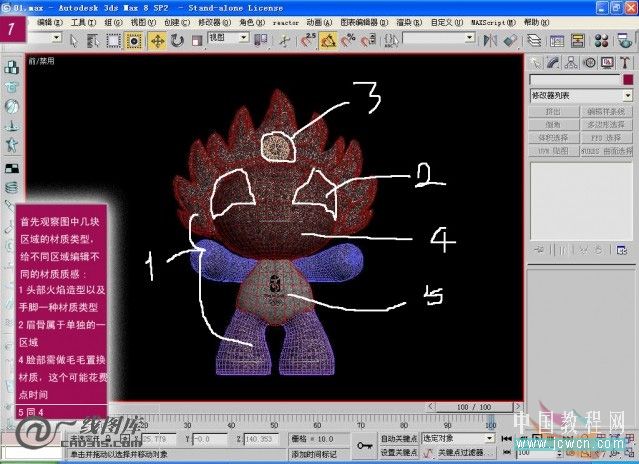Image resolution: width=639 pixels, height=464 pixels.
Task: Click the Select and Manipulate icon
Action: tap(285, 40)
